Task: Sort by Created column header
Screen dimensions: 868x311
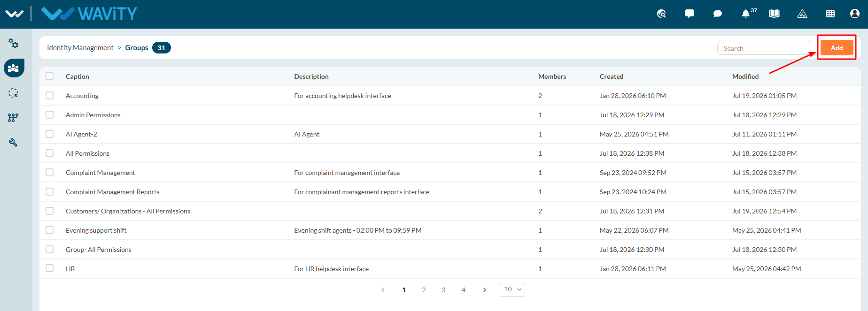Action: (612, 76)
